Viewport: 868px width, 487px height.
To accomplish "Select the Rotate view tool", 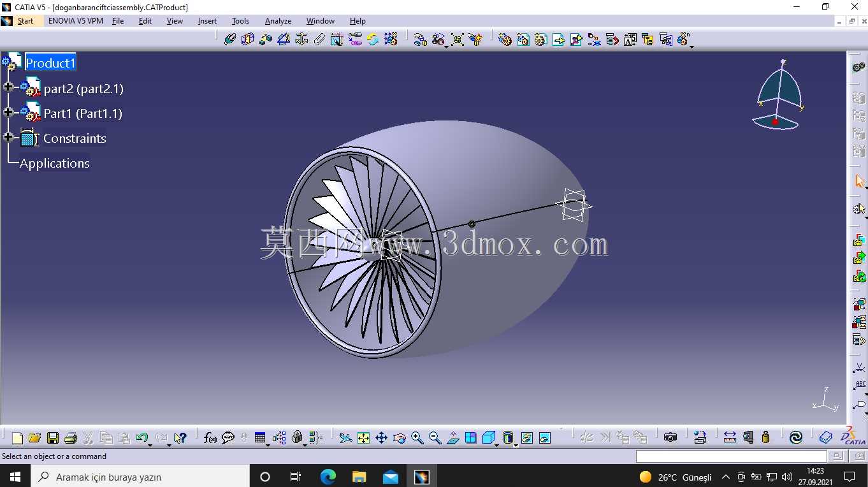I will (399, 438).
